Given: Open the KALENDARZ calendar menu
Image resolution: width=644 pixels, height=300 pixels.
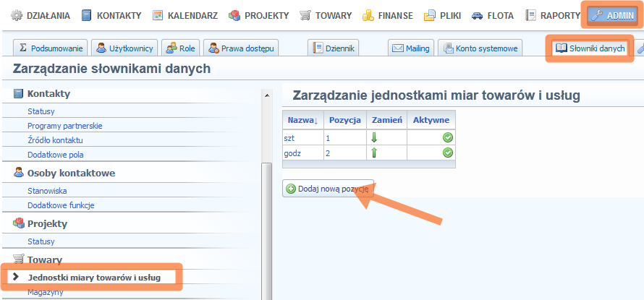Looking at the screenshot, I should pos(185,15).
